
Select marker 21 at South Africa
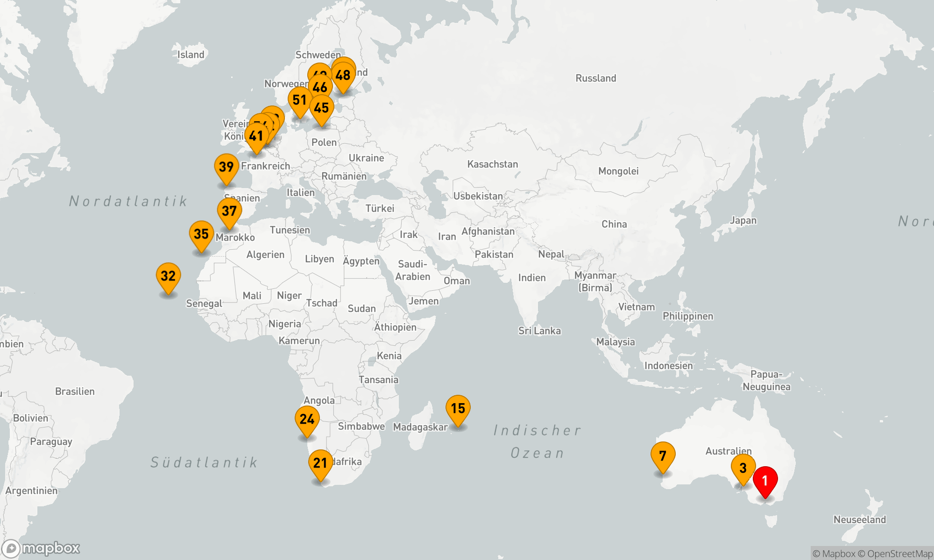click(320, 463)
